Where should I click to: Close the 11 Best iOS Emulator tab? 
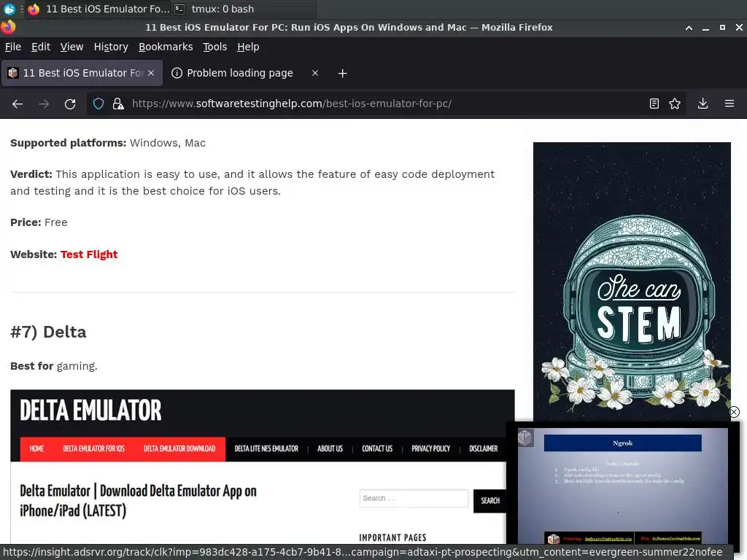click(151, 73)
